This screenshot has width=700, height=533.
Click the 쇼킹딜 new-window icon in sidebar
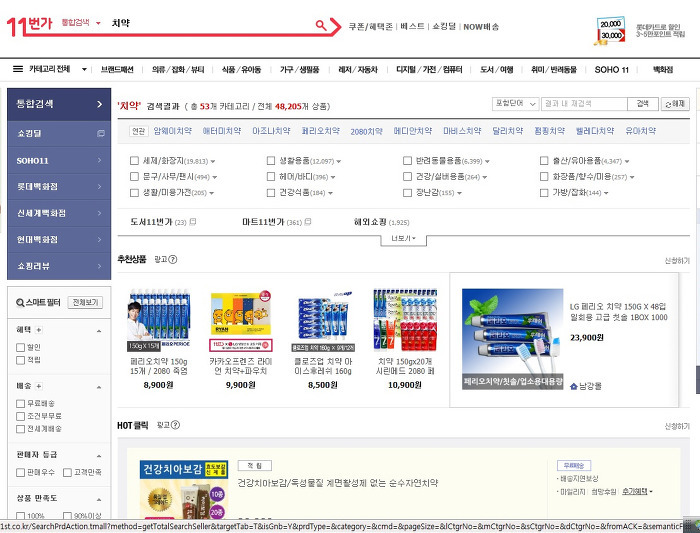[x=101, y=133]
